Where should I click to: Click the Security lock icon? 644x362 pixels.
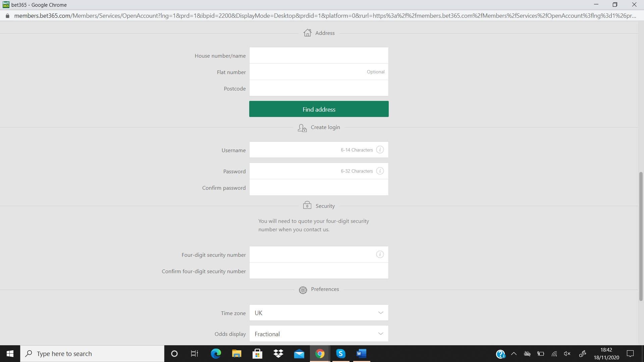pyautogui.click(x=307, y=205)
